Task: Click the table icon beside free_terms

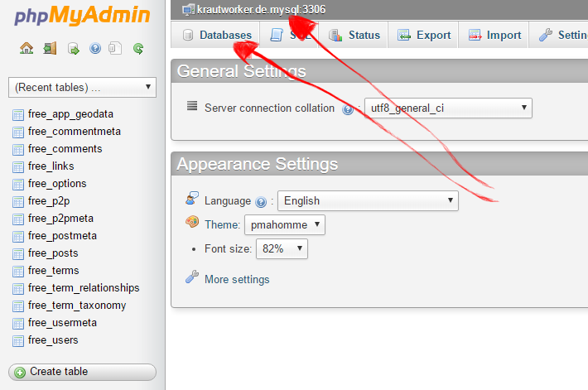Action: click(x=18, y=271)
